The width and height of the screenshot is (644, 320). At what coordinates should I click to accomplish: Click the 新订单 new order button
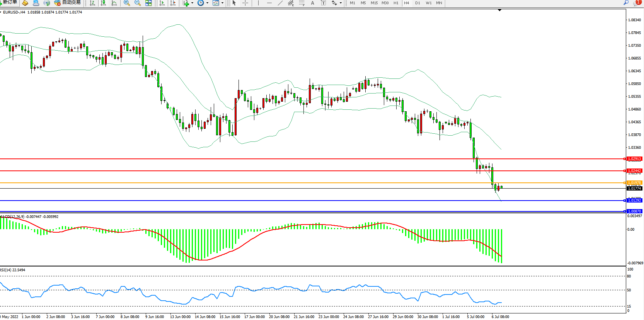tap(9, 2)
